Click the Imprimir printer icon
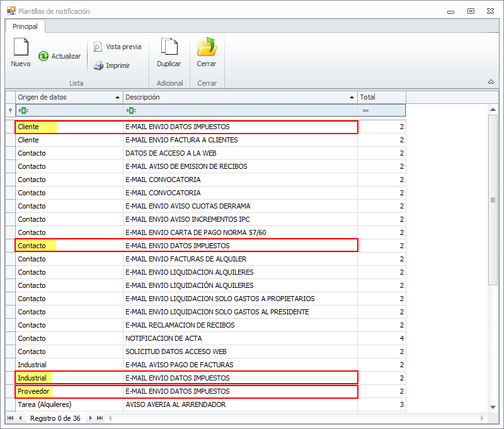Image resolution: width=504 pixels, height=429 pixels. click(98, 66)
